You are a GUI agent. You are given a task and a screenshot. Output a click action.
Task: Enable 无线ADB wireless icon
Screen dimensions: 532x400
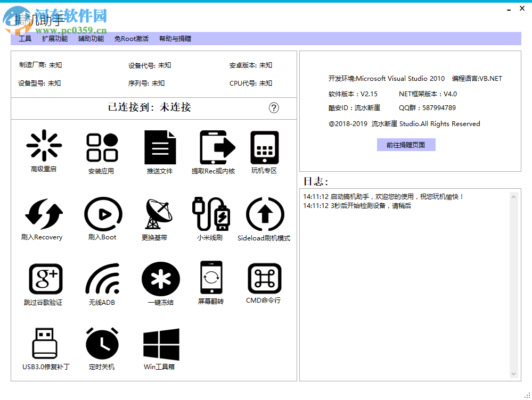coord(102,279)
